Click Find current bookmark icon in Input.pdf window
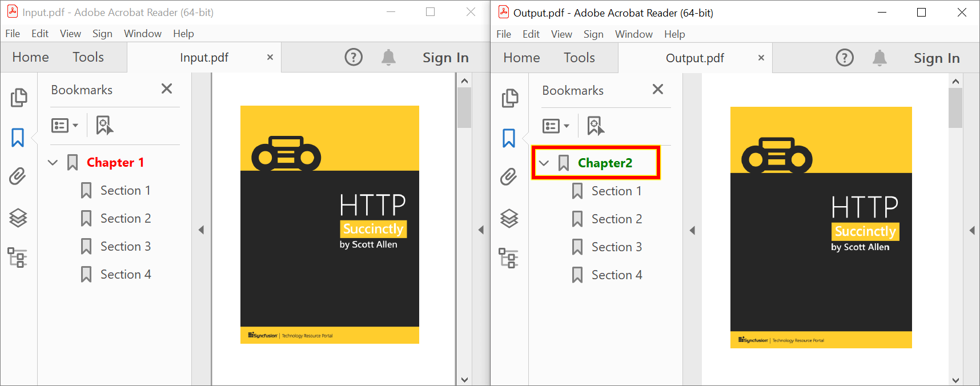Image resolution: width=980 pixels, height=386 pixels. tap(105, 125)
